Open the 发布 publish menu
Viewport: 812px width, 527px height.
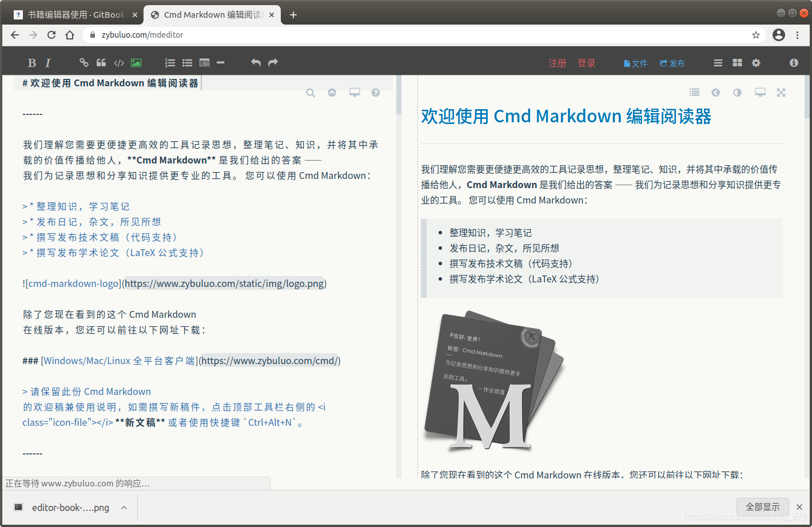tap(672, 63)
